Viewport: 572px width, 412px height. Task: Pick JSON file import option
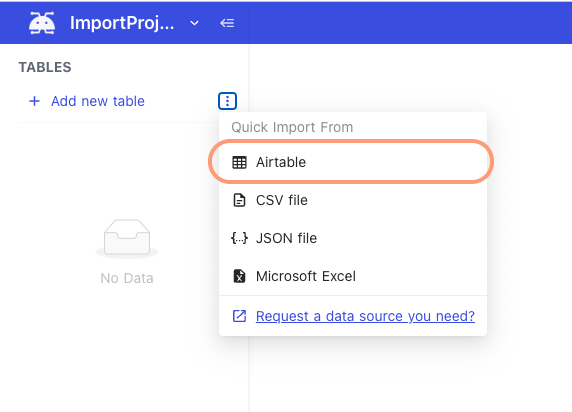click(x=353, y=238)
